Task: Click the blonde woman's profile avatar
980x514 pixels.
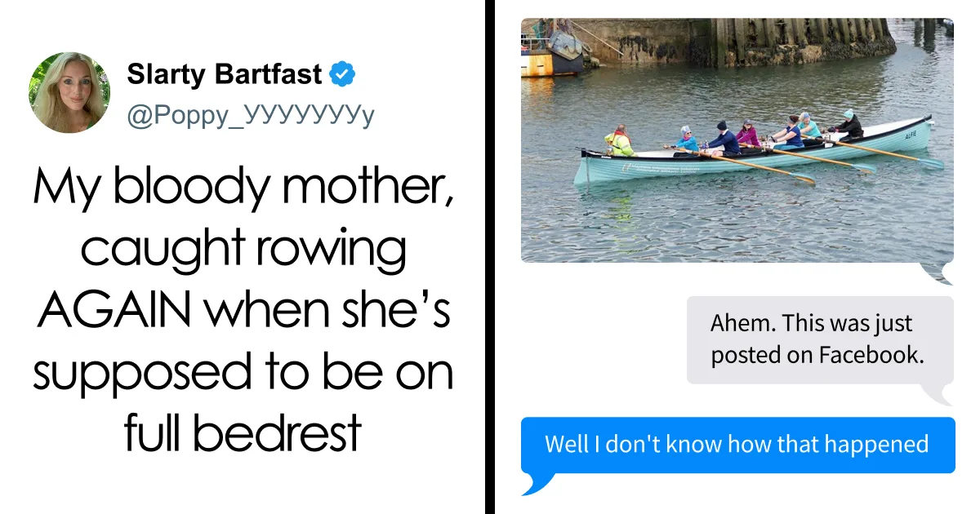Action: [x=69, y=92]
